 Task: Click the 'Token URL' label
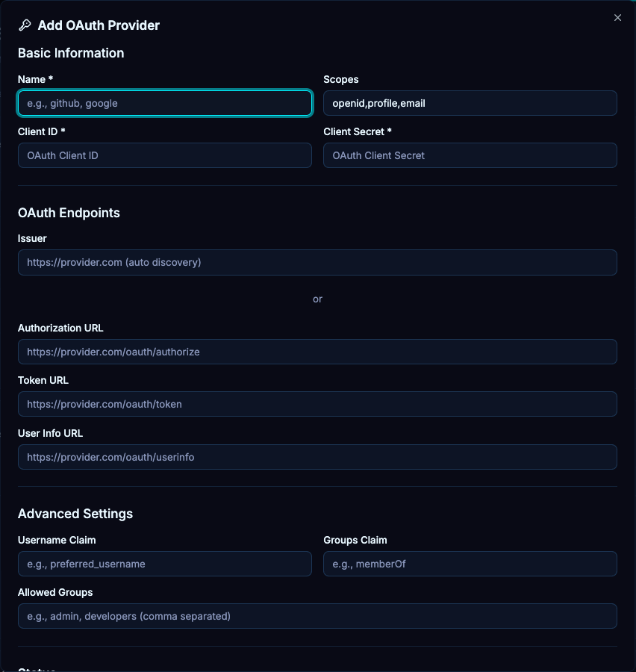tap(43, 380)
